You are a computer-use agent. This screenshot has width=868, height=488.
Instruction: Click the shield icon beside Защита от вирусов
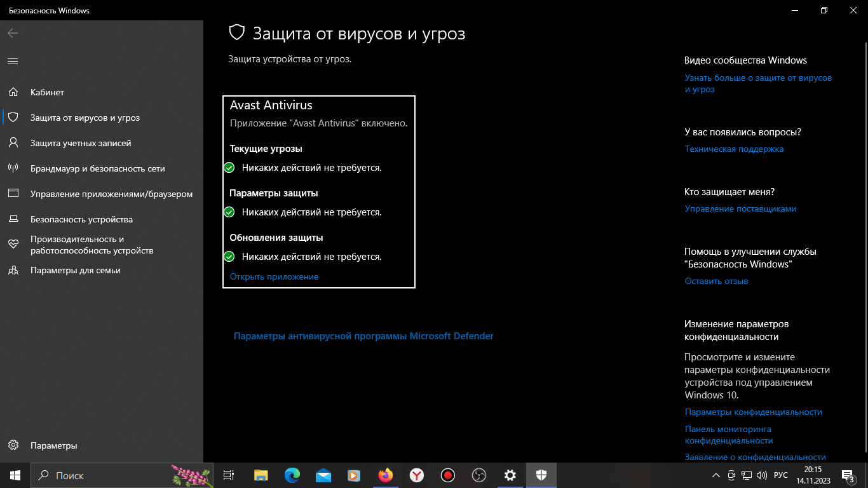[x=13, y=118]
